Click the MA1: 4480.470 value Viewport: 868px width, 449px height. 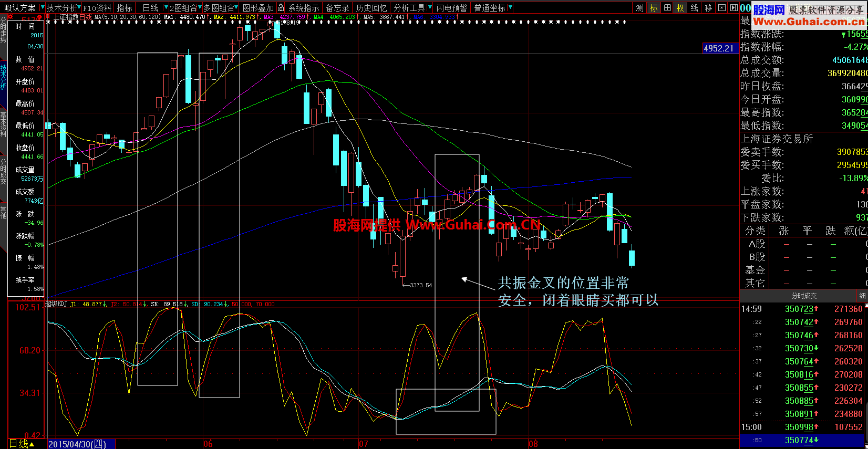pos(184,17)
